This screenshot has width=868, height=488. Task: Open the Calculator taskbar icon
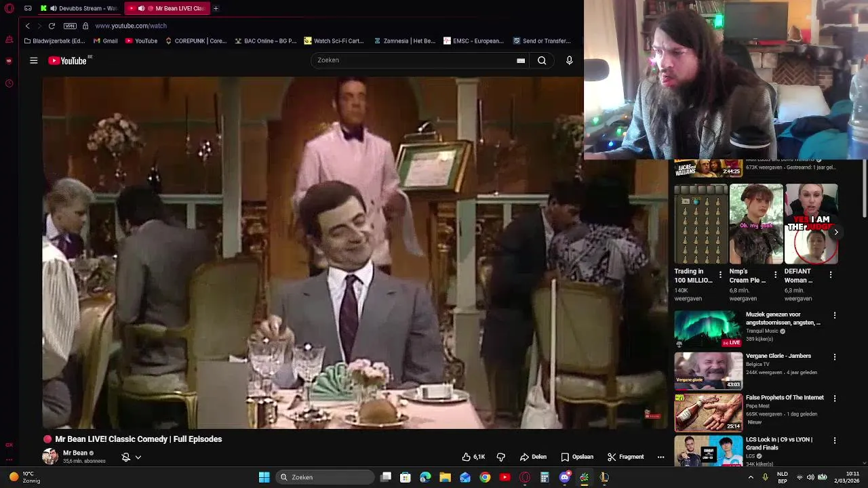(x=545, y=477)
